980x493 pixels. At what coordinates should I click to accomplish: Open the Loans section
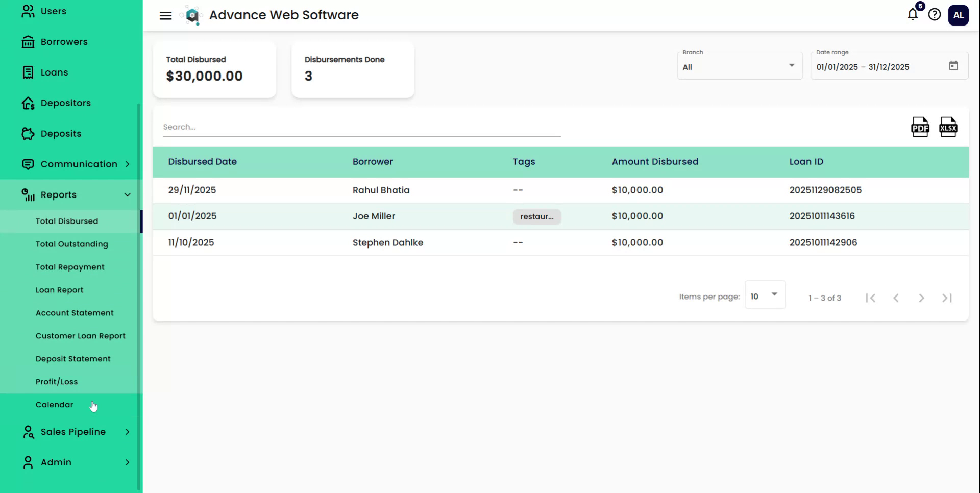click(x=28, y=72)
